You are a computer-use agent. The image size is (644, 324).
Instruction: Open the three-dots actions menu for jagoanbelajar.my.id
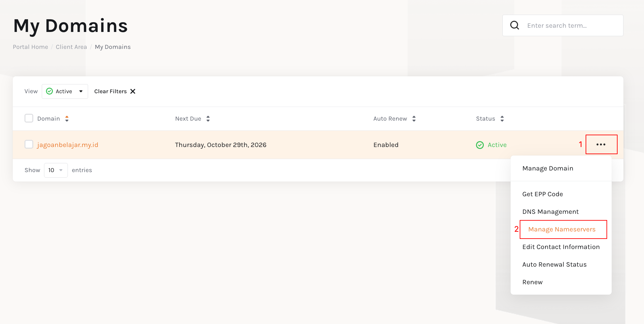coord(601,144)
